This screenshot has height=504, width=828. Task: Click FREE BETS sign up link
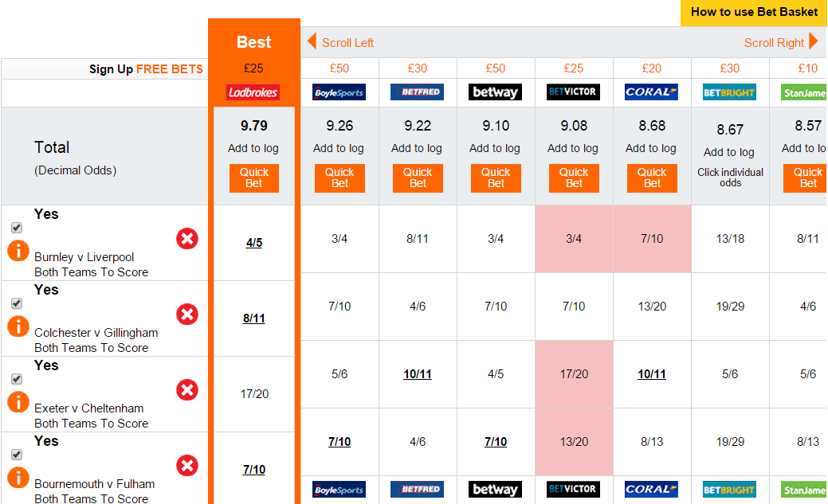point(170,69)
